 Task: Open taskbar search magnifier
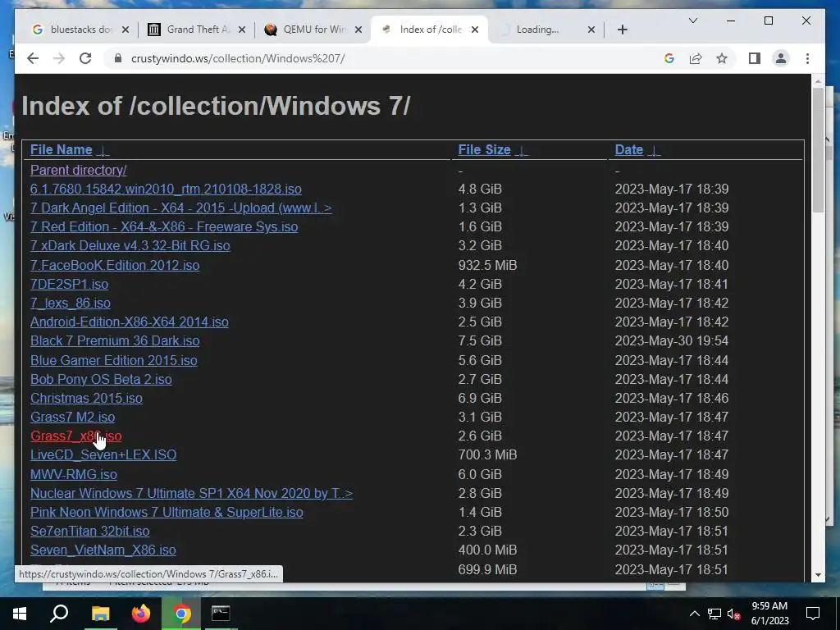(59, 614)
